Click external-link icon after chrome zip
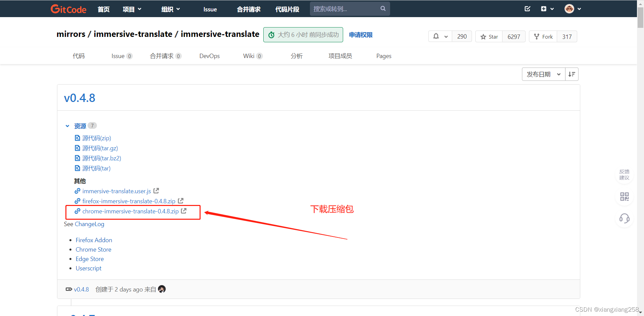644x316 pixels. (184, 211)
